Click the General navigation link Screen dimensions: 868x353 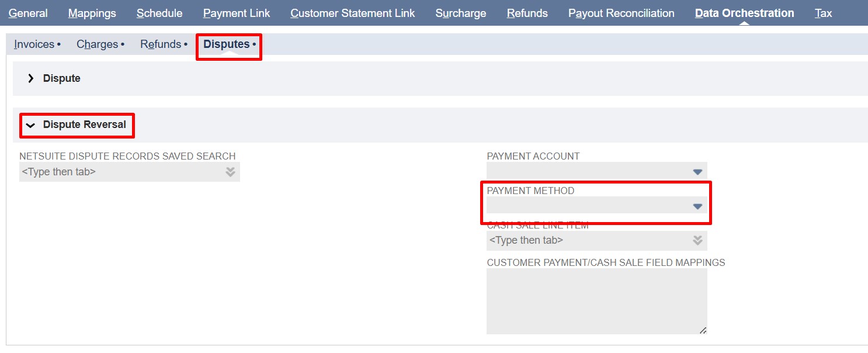[x=28, y=12]
